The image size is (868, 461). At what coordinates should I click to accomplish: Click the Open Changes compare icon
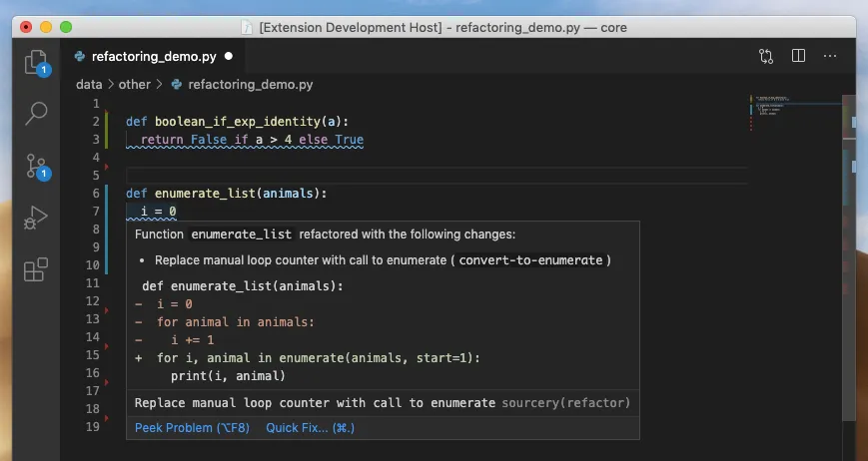766,57
